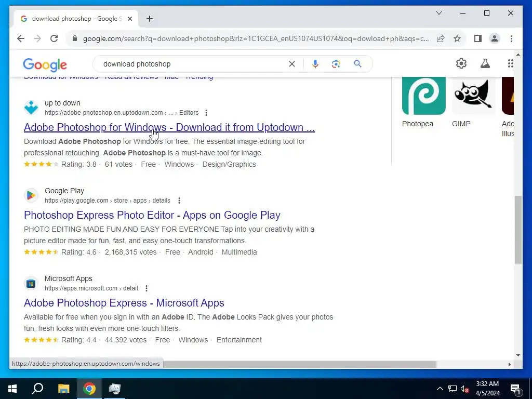This screenshot has width=532, height=399.
Task: Click the play.google.com URL breadcrumb
Action: [108, 201]
